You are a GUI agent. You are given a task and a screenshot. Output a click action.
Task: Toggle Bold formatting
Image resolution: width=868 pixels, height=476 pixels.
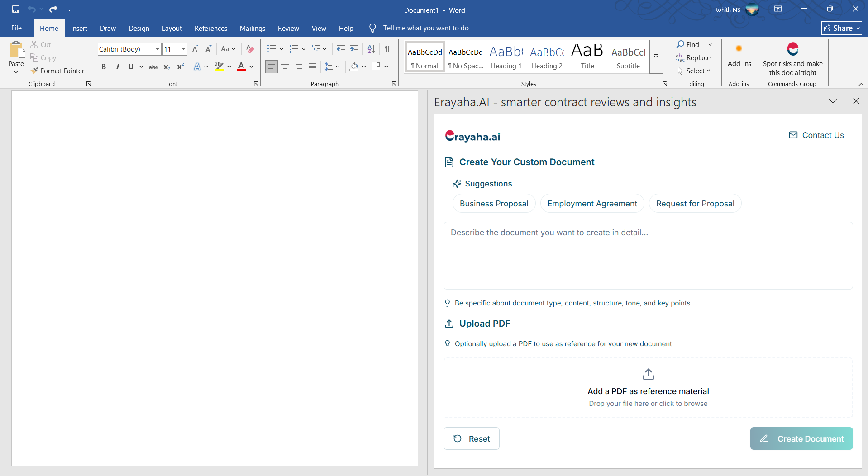pyautogui.click(x=104, y=67)
